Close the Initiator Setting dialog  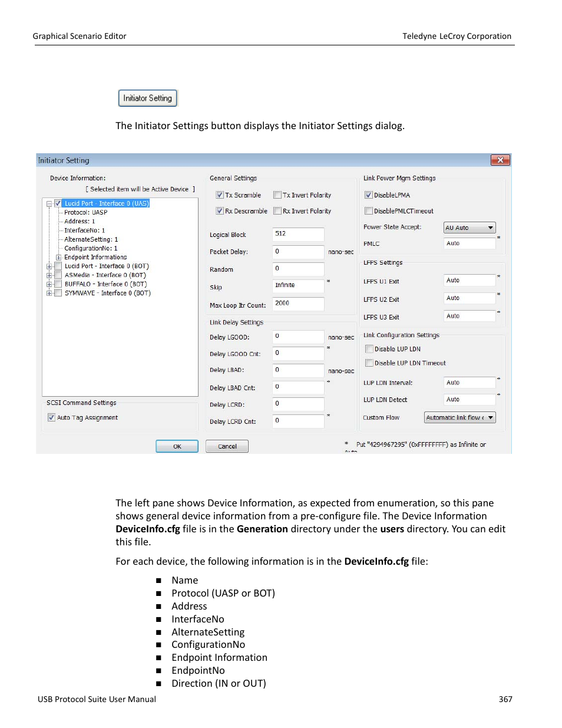[x=500, y=160]
